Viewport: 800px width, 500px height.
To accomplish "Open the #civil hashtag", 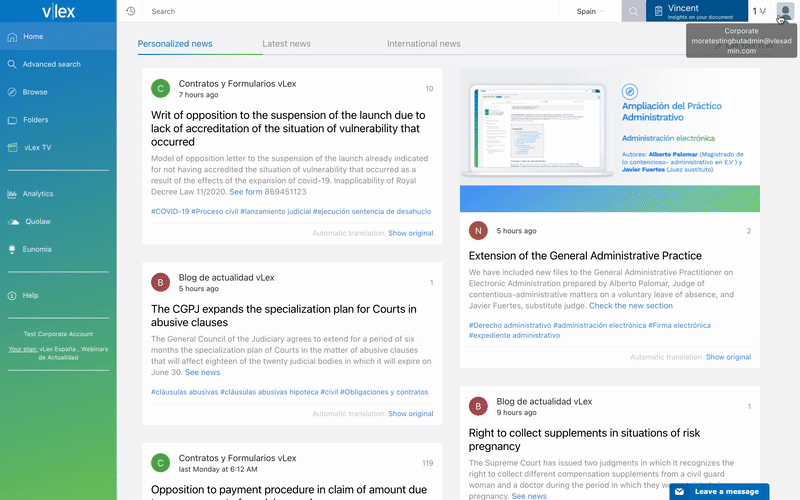I will [329, 392].
